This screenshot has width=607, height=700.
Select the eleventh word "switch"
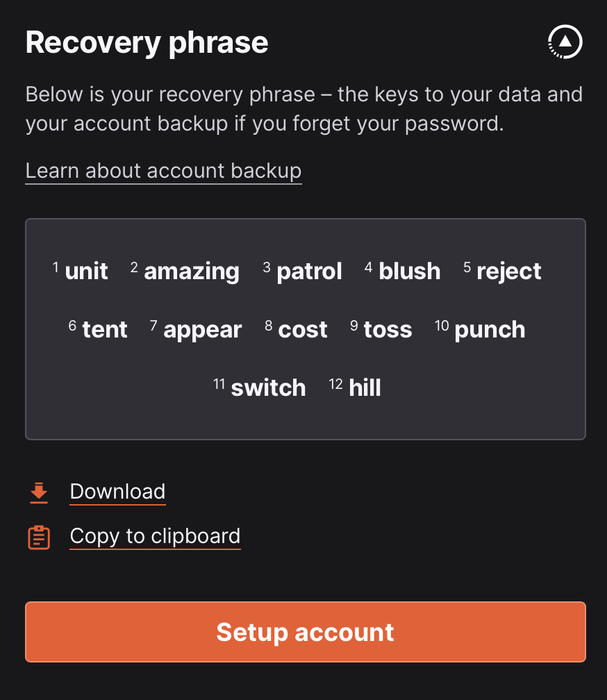coord(268,387)
